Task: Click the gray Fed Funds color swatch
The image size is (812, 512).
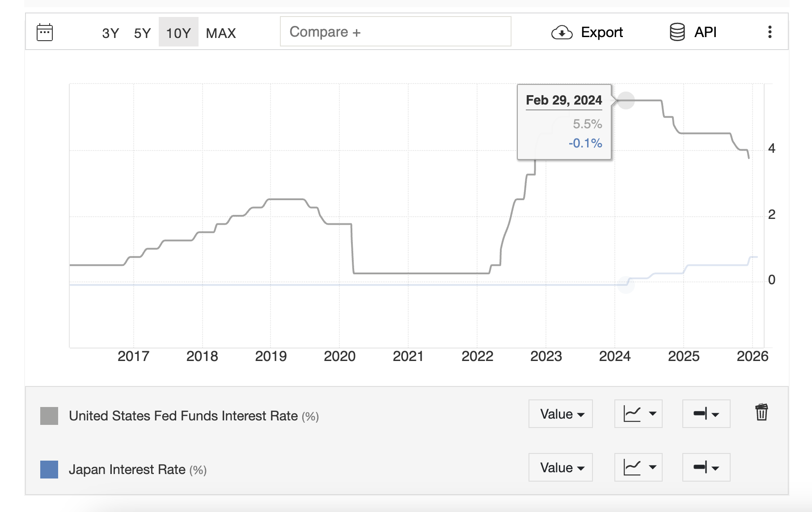Action: (49, 416)
